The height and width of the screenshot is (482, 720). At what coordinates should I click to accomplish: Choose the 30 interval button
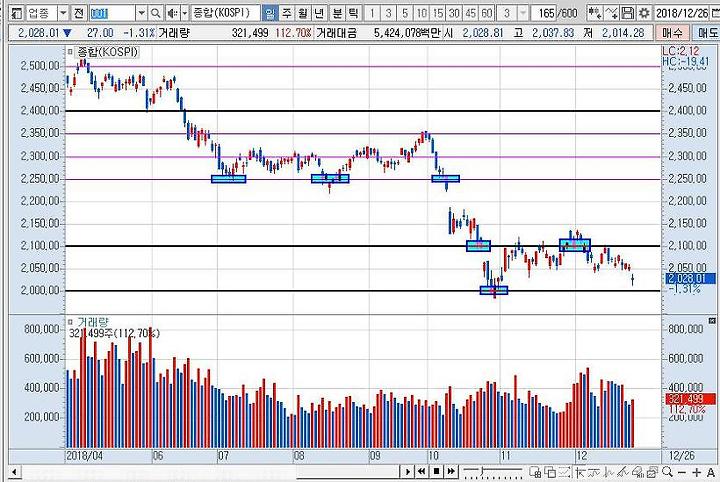454,13
